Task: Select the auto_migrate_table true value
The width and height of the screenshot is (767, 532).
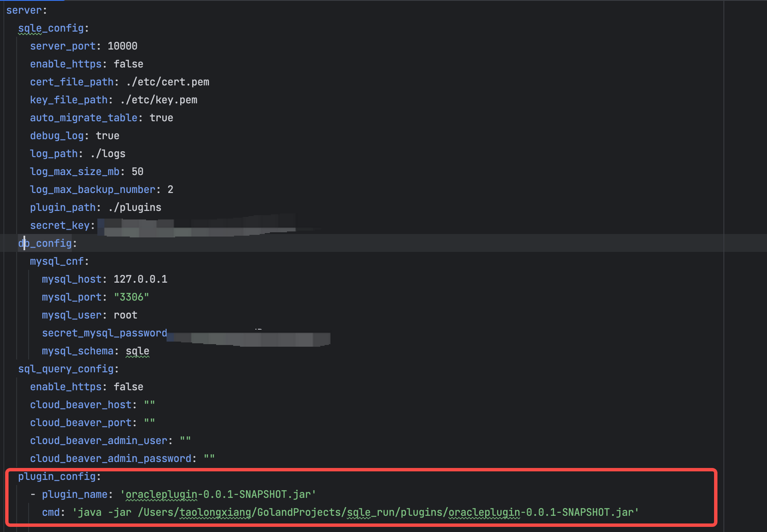Action: (x=161, y=117)
